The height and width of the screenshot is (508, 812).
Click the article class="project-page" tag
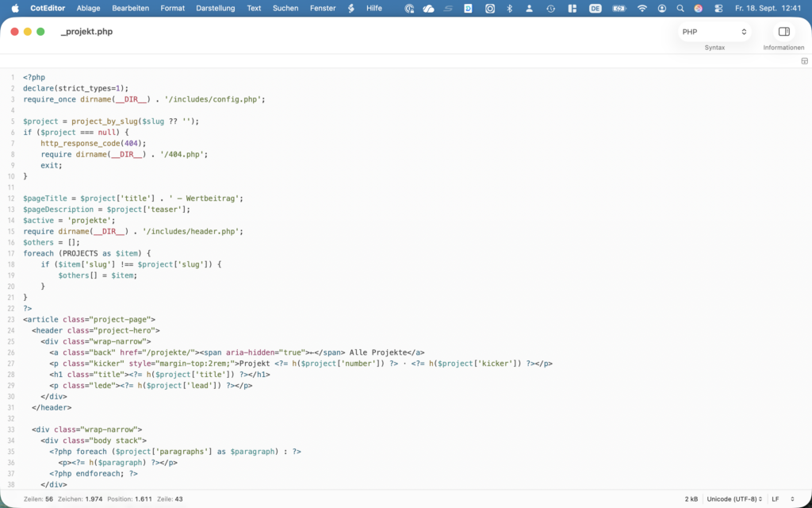pyautogui.click(x=89, y=320)
